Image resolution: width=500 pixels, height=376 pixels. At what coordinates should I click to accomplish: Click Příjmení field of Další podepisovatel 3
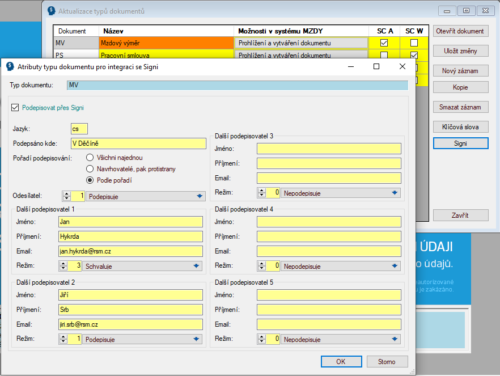(x=329, y=163)
